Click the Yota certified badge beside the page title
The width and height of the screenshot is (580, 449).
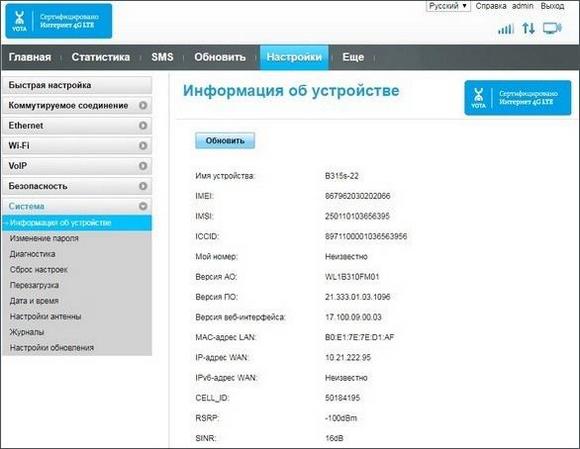coord(518,98)
